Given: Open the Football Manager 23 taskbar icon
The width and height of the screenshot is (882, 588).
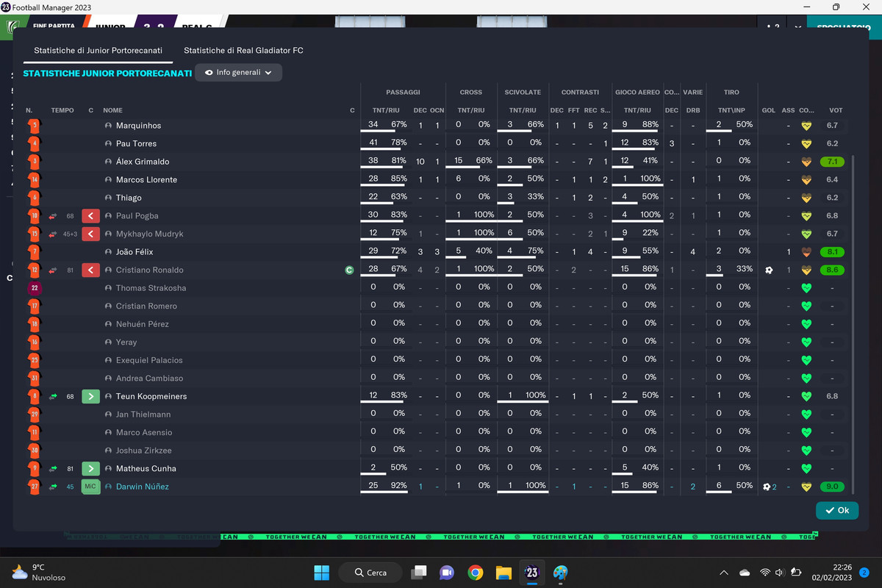Looking at the screenshot, I should (531, 573).
